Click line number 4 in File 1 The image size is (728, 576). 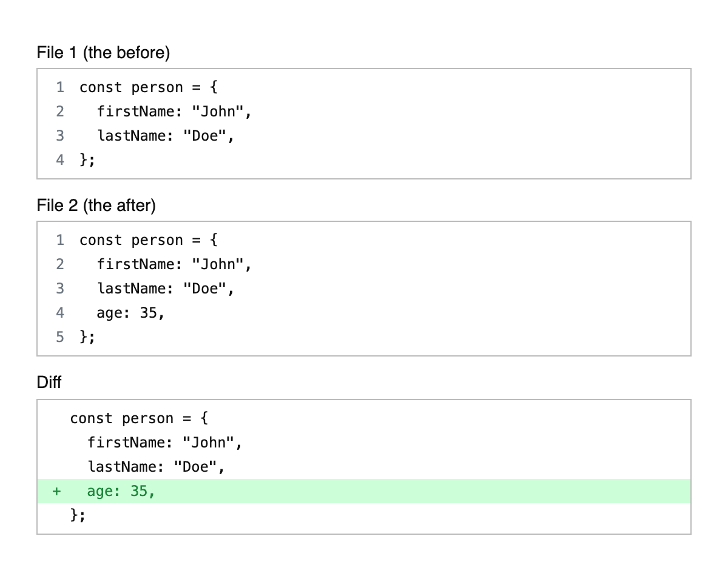click(59, 160)
